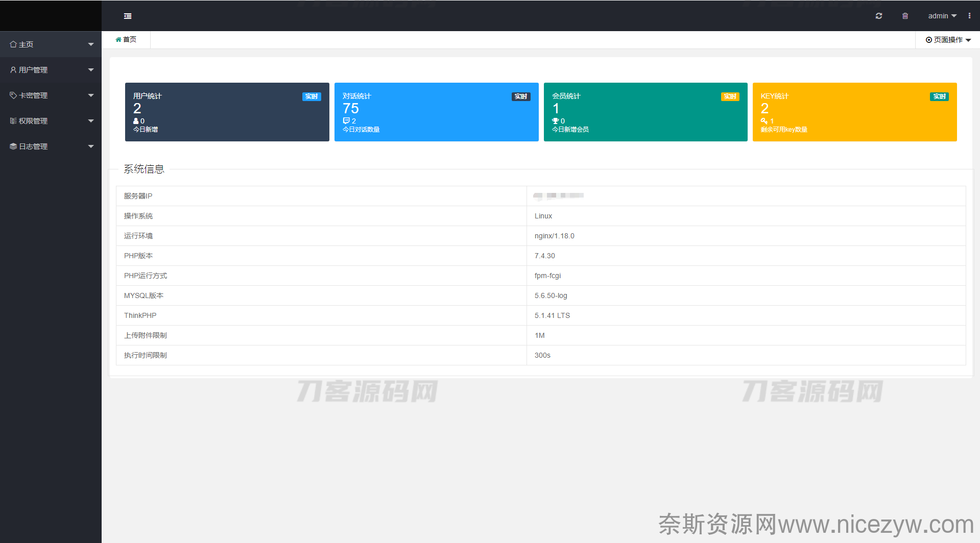Expand arrow next to 权限管理
This screenshot has height=543, width=980.
point(91,121)
